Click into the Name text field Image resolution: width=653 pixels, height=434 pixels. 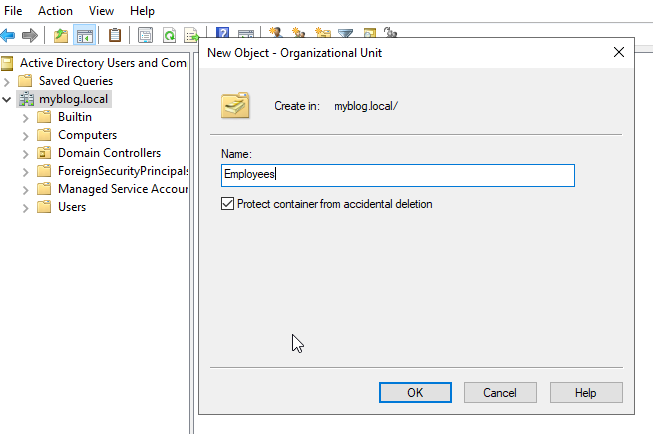click(x=398, y=175)
